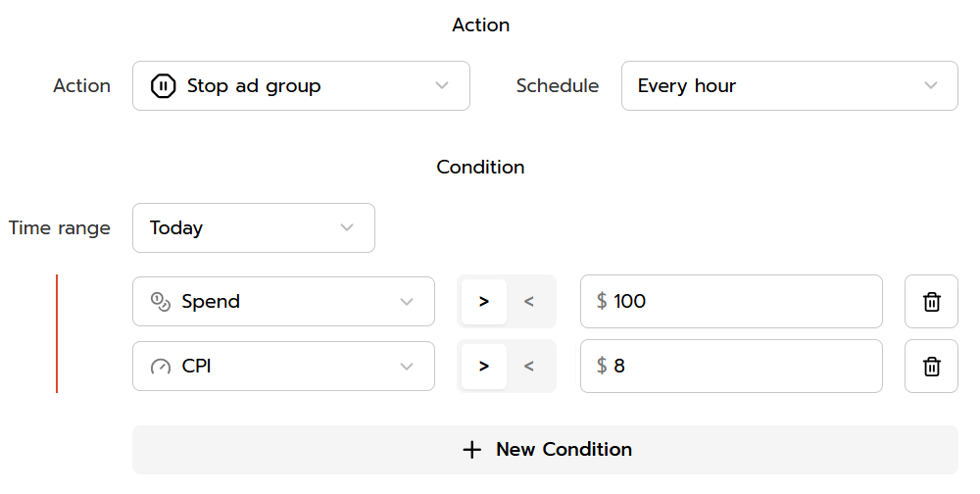Viewport: 980px width, 494px height.
Task: Click the Spend coins icon
Action: coord(161,301)
